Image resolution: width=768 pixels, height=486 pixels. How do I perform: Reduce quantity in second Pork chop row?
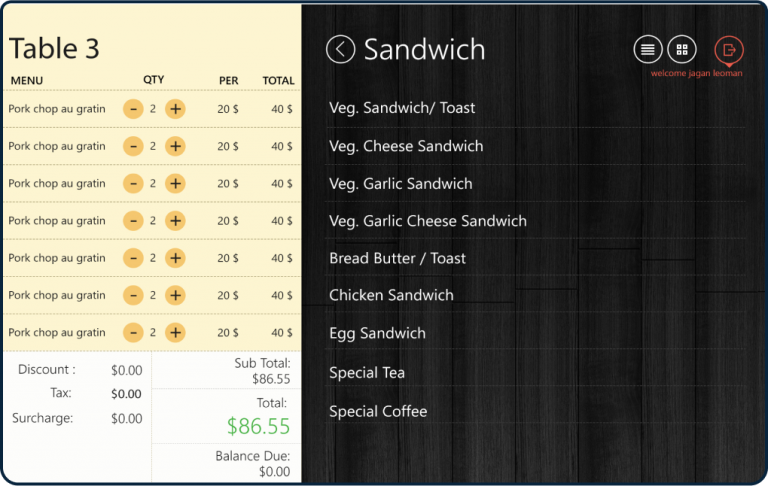coord(133,146)
